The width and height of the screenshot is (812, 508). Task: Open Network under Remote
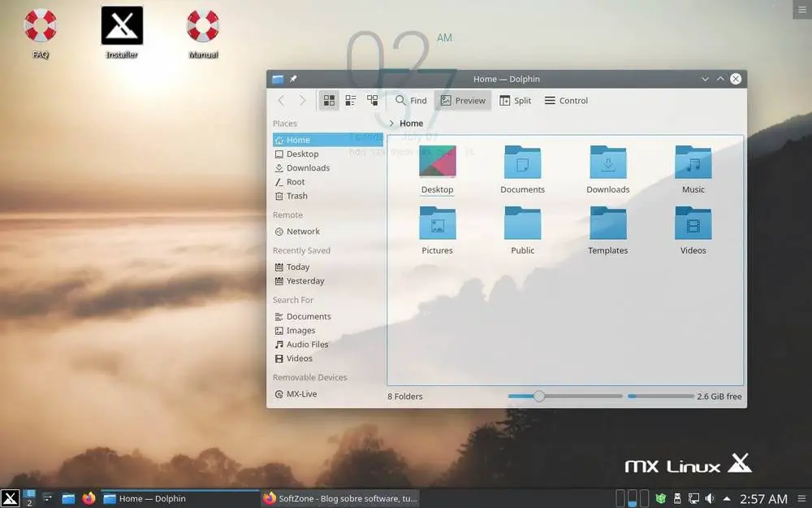(x=328, y=232)
